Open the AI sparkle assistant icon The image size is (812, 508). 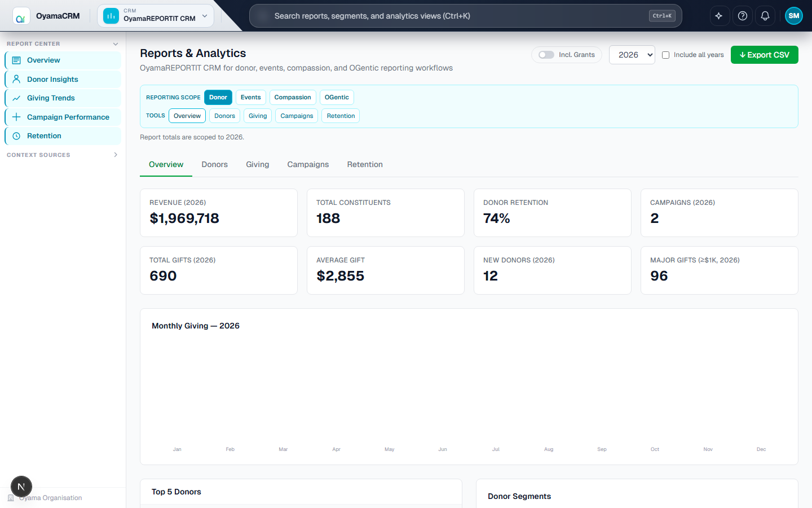(x=718, y=16)
